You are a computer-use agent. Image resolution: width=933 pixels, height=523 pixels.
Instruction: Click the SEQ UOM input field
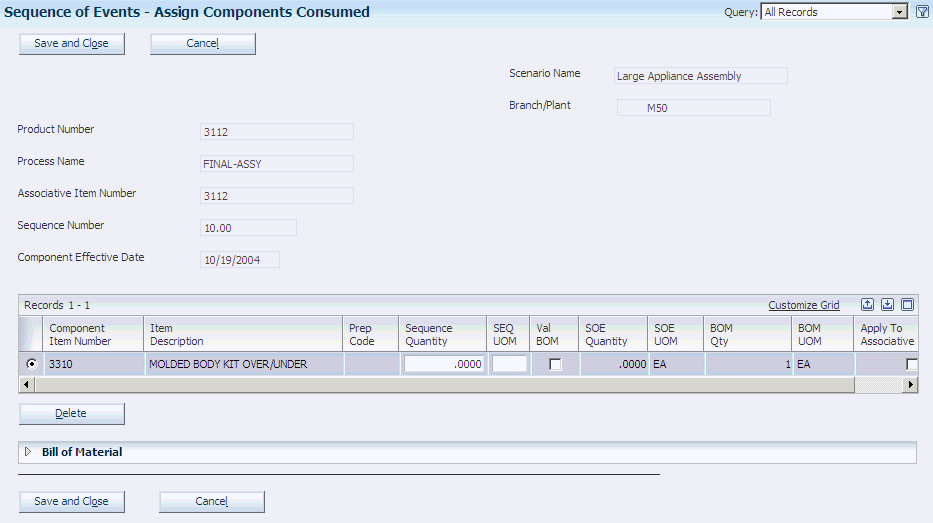click(x=509, y=364)
